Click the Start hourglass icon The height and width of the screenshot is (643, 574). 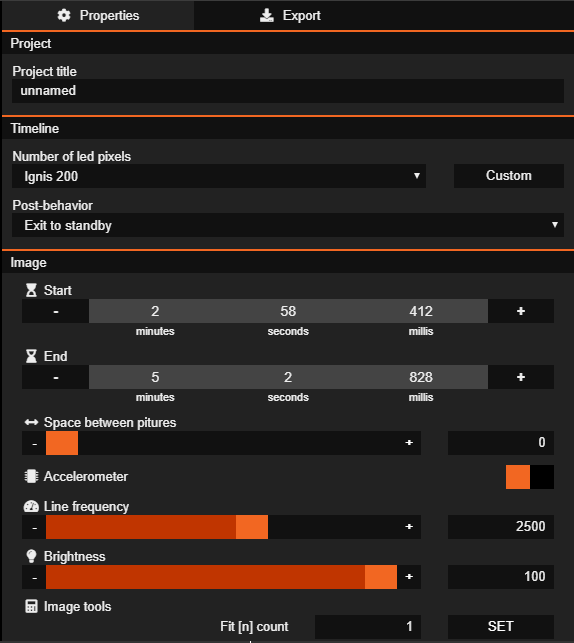pyautogui.click(x=31, y=290)
